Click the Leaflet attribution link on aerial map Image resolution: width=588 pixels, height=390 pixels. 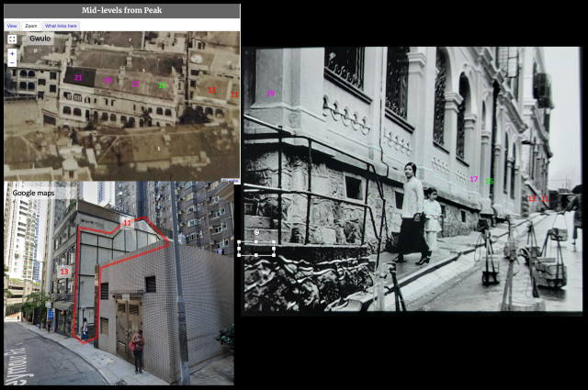pos(229,181)
